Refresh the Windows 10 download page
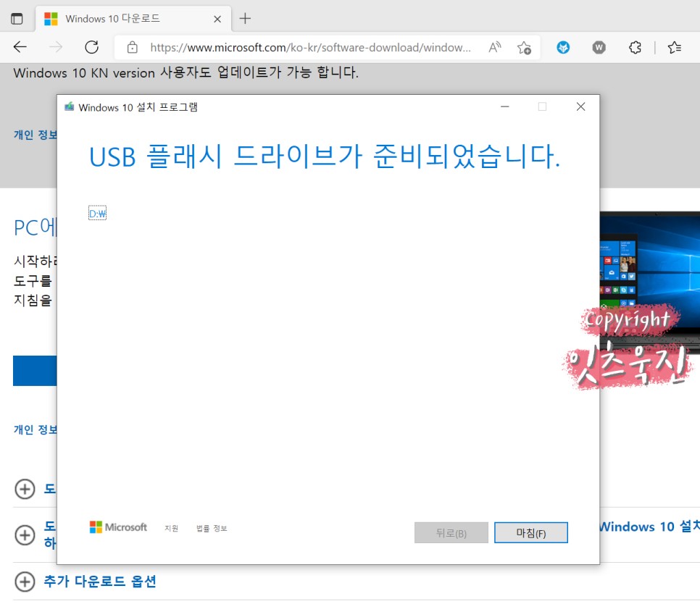 pyautogui.click(x=91, y=47)
